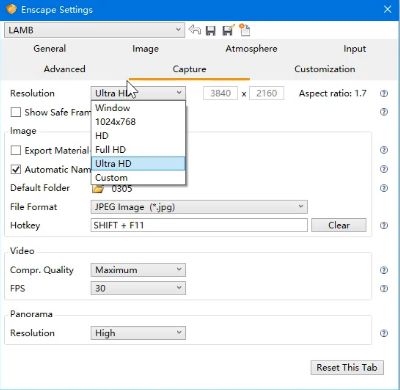
Task: Switch to the Capture tab
Action: coord(189,69)
